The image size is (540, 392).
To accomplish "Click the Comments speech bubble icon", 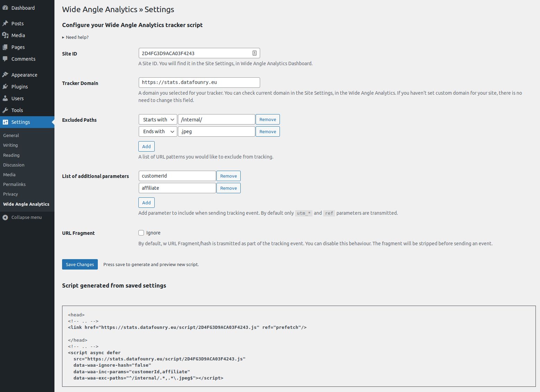I will point(5,59).
